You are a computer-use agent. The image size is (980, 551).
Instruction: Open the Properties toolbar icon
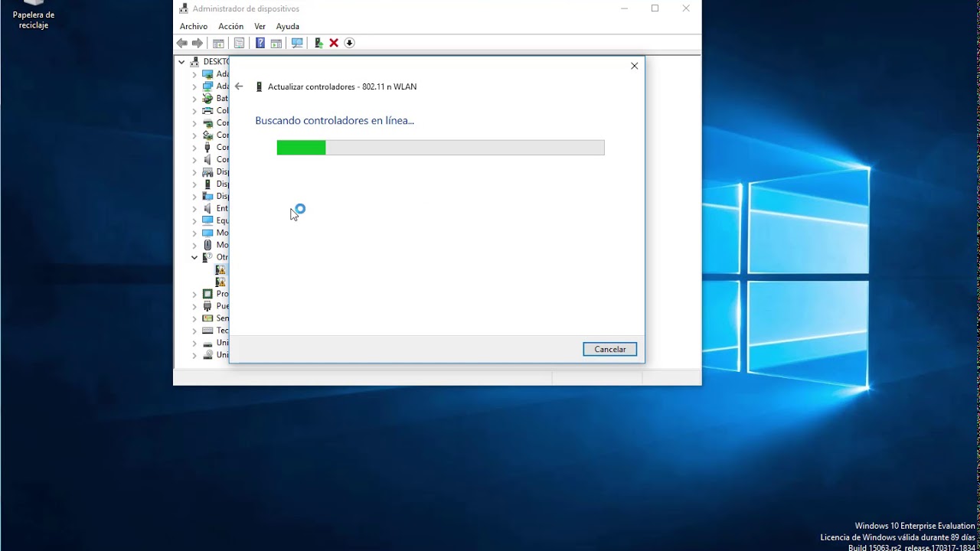239,43
